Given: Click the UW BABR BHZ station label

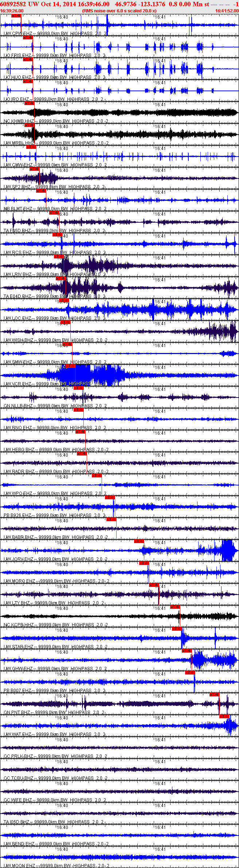Looking at the screenshot, I should click(19, 537).
